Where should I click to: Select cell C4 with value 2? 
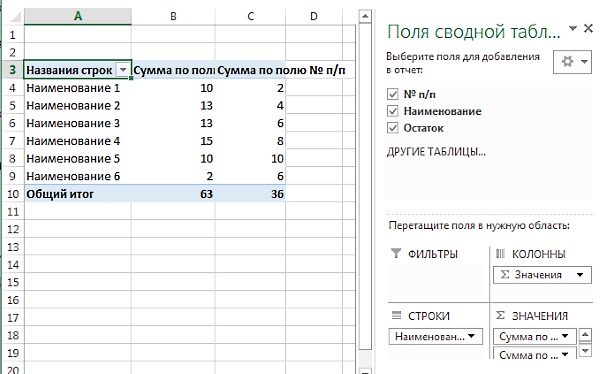(251, 88)
